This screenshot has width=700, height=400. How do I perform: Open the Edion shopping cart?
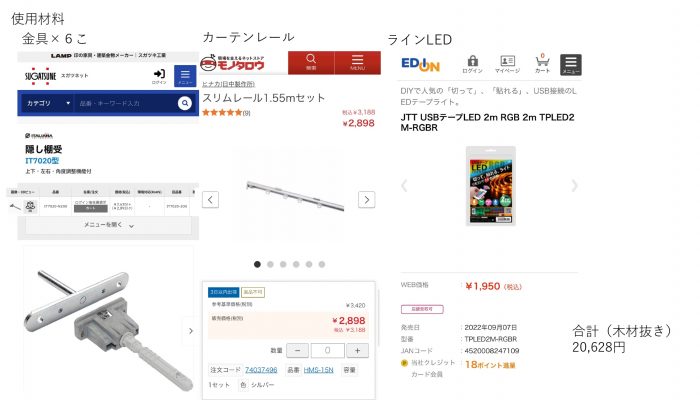[x=542, y=65]
